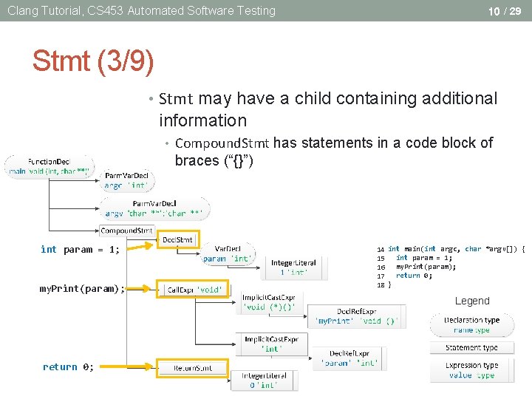
Task: Select the ParmVarDecl argv node
Action: pos(154,208)
